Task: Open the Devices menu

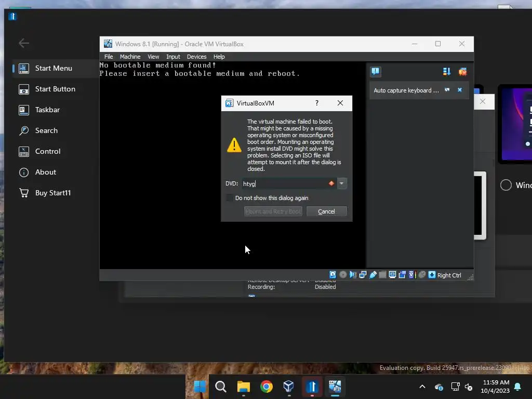Action: click(197, 57)
